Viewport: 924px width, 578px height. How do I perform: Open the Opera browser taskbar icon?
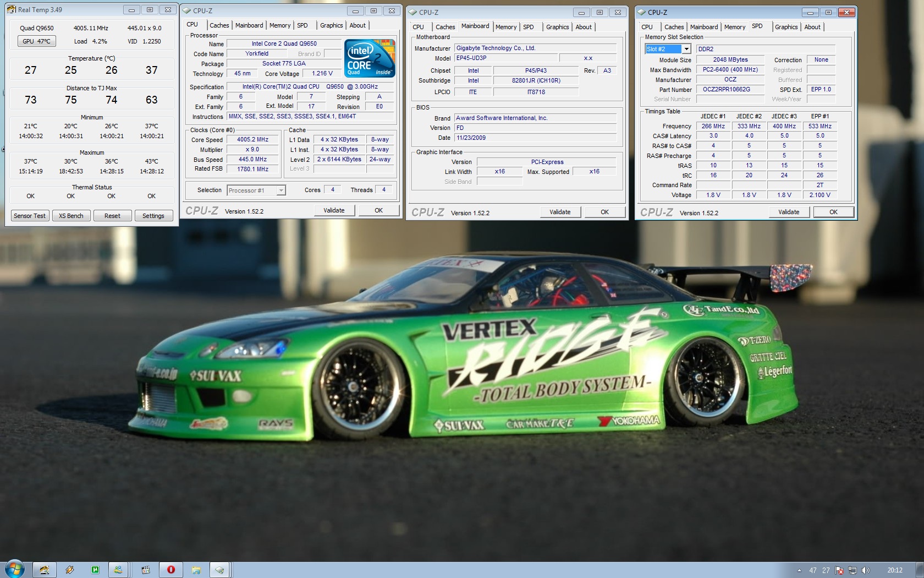point(171,570)
